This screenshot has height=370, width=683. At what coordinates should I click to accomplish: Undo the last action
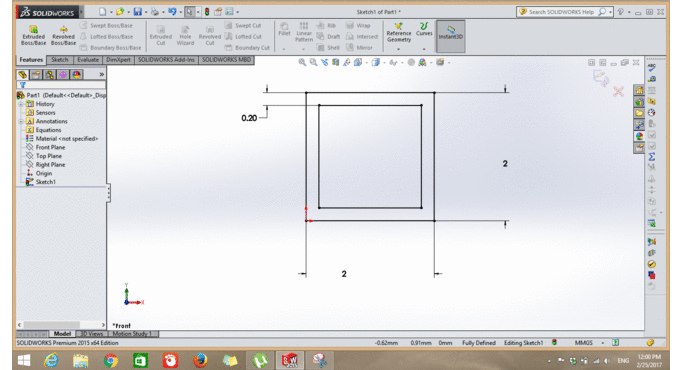(x=172, y=12)
